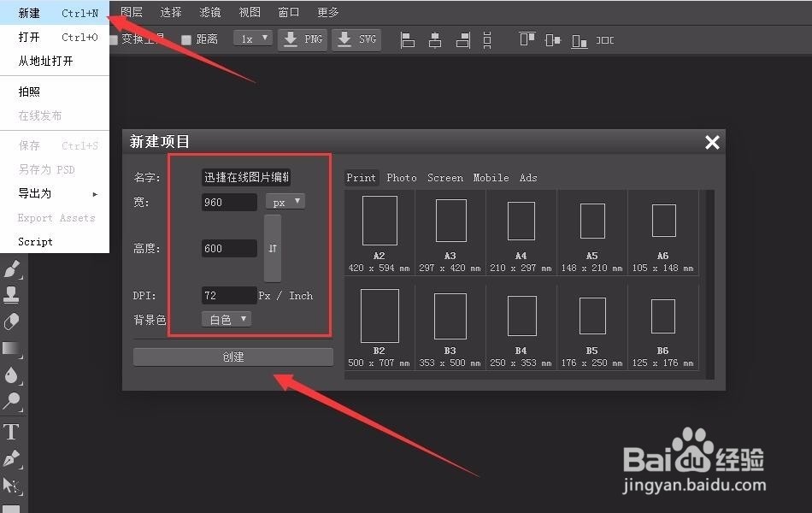Pick the B4 paper preset
The width and height of the screenshot is (812, 513).
click(x=521, y=327)
